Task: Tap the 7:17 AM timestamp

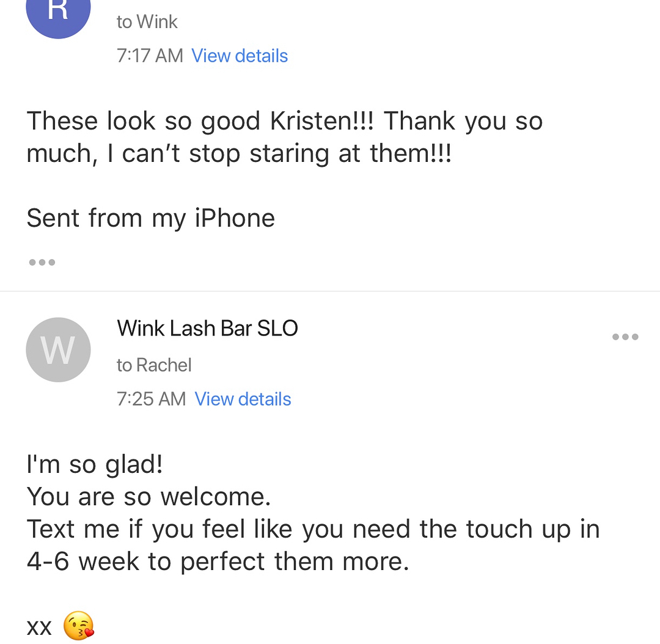Action: [x=150, y=56]
